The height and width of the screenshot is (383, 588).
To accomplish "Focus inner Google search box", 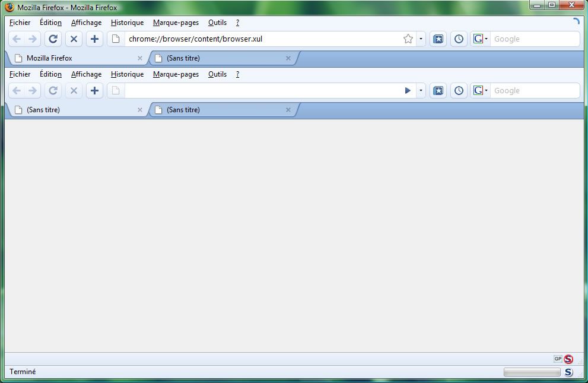I will pyautogui.click(x=535, y=91).
